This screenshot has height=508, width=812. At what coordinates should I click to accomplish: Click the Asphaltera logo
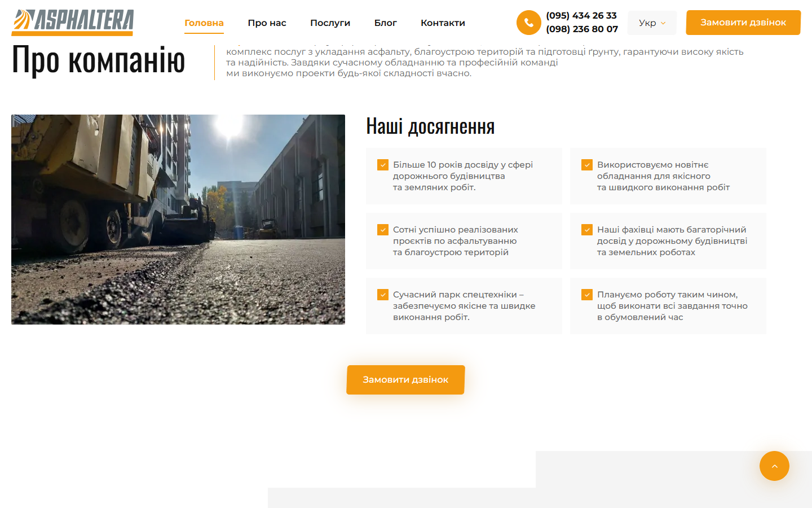coord(72,23)
